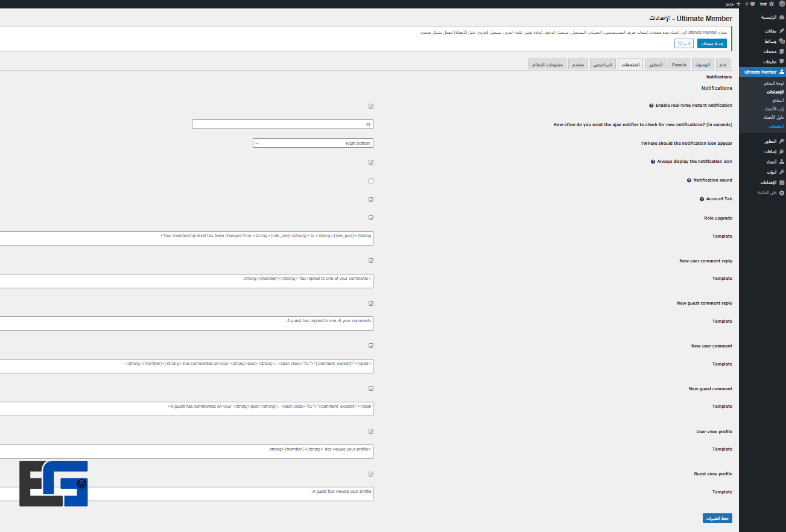This screenshot has width=786, height=532.
Task: Click the حفظ التغييرات save button
Action: point(717,518)
